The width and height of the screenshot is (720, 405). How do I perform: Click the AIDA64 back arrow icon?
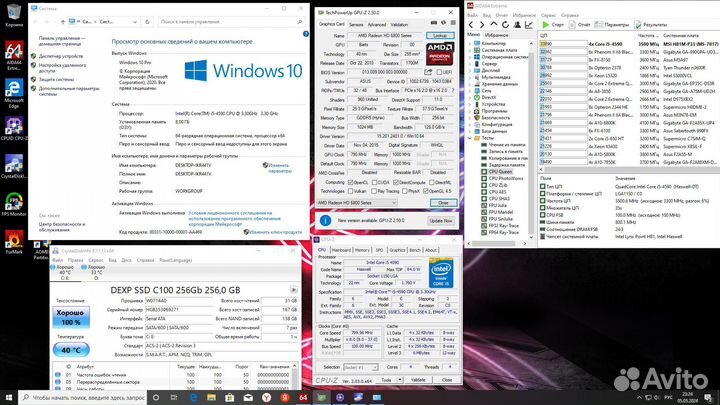pyautogui.click(x=471, y=24)
